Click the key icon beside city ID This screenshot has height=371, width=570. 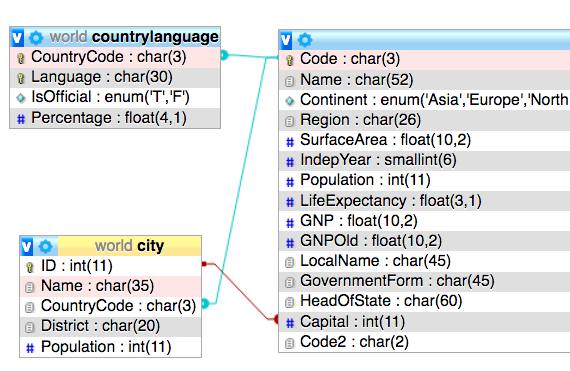click(30, 267)
